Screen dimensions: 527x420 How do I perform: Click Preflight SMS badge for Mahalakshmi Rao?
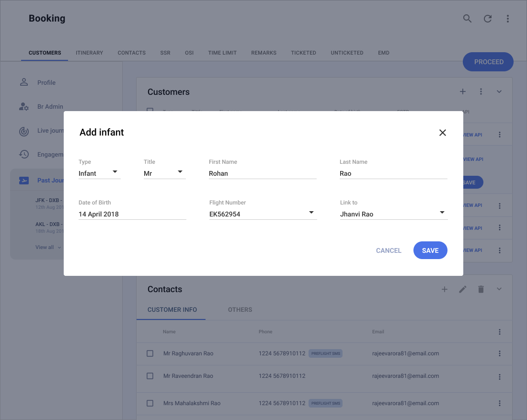[x=326, y=403]
